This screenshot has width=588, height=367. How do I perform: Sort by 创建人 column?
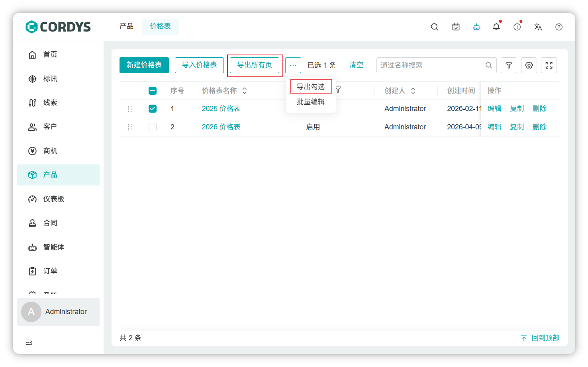click(413, 91)
